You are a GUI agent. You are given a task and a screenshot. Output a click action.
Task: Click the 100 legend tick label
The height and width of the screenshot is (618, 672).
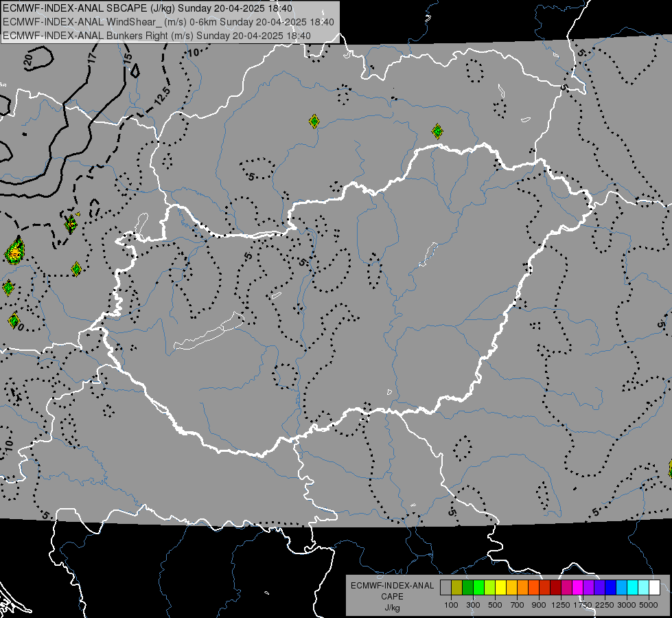(451, 605)
